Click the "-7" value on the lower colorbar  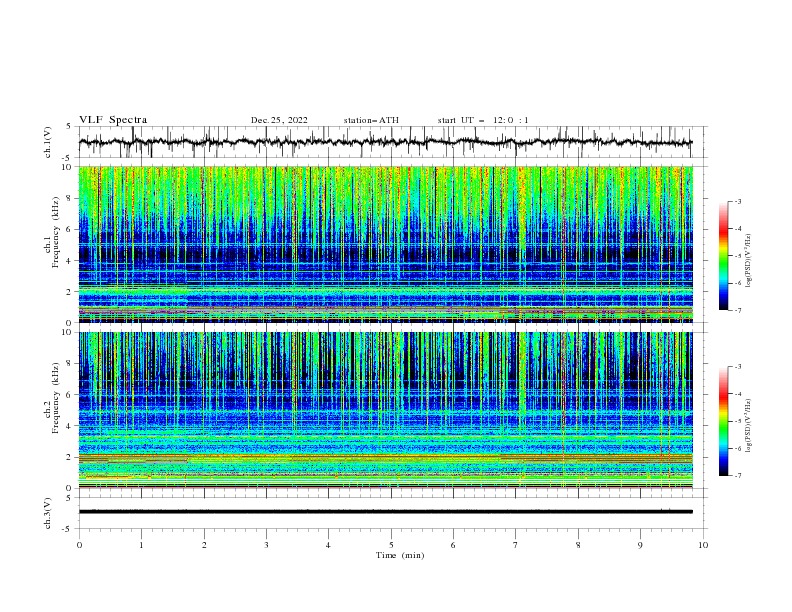737,475
